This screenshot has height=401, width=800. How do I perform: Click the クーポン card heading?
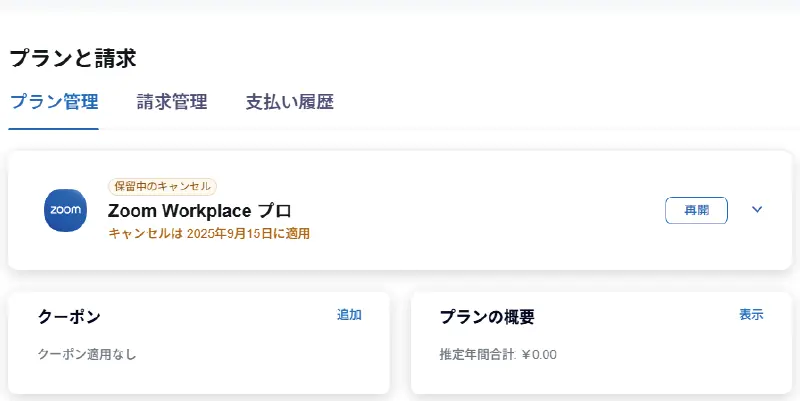tap(69, 317)
